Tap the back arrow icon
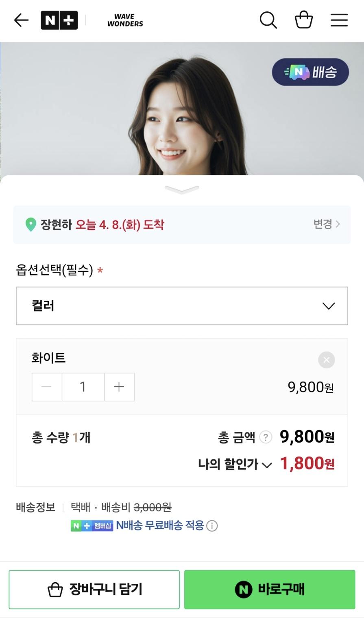Screen dimensions: 364x618 click(x=21, y=20)
